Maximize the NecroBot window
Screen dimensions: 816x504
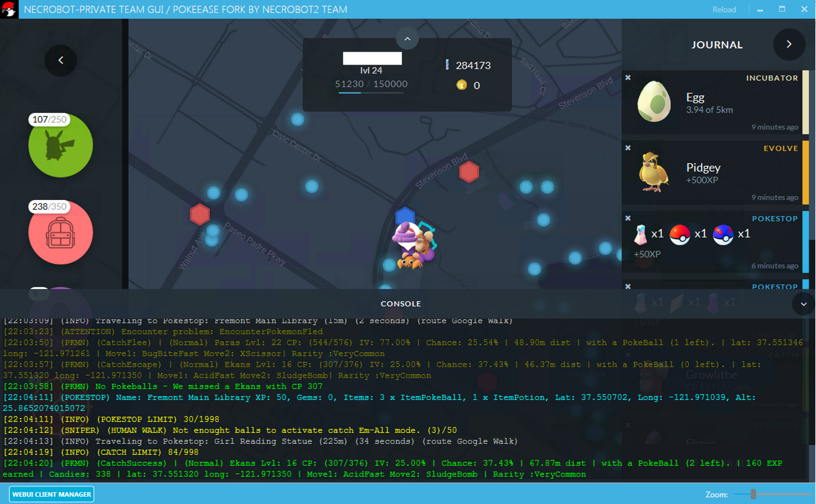point(782,9)
